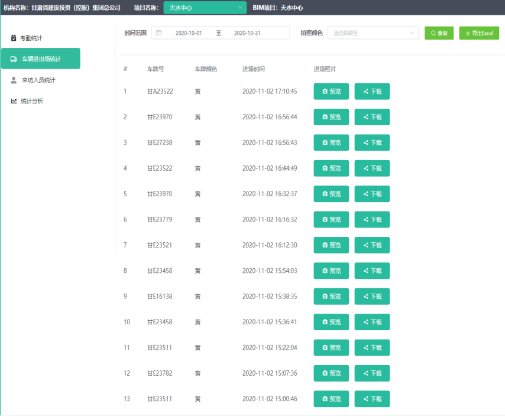Click the truck icon beside 车辆进出场统计

[14, 59]
